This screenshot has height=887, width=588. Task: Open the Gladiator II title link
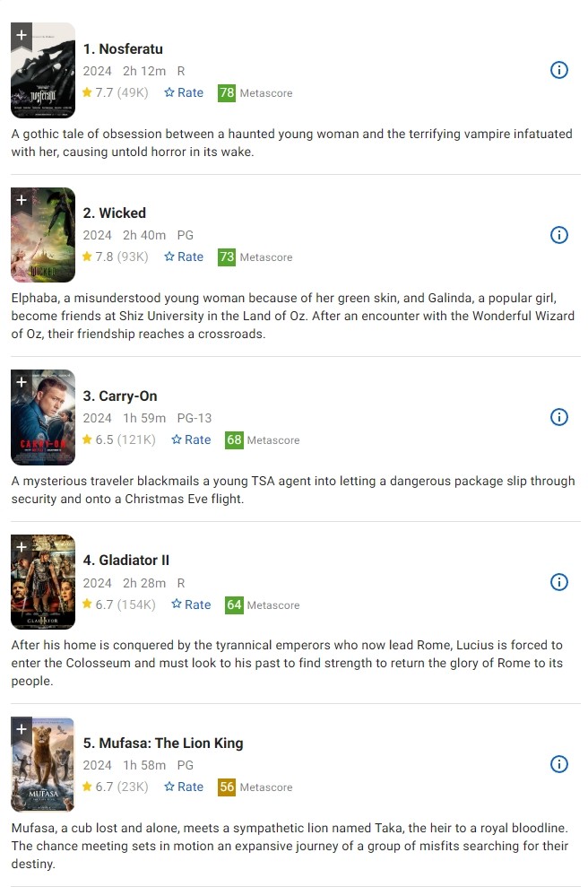[x=126, y=560]
